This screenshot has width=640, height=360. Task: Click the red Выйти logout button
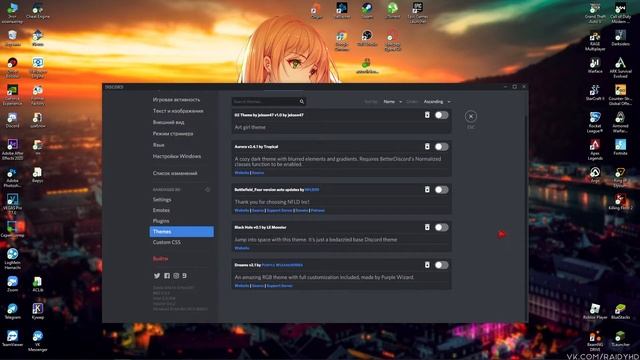(x=160, y=259)
